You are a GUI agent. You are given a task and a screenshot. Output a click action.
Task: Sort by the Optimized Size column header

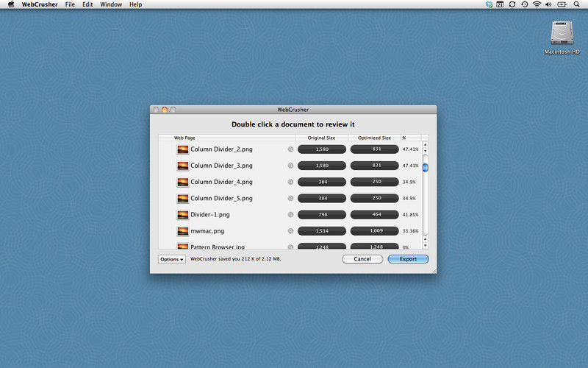[x=374, y=138]
